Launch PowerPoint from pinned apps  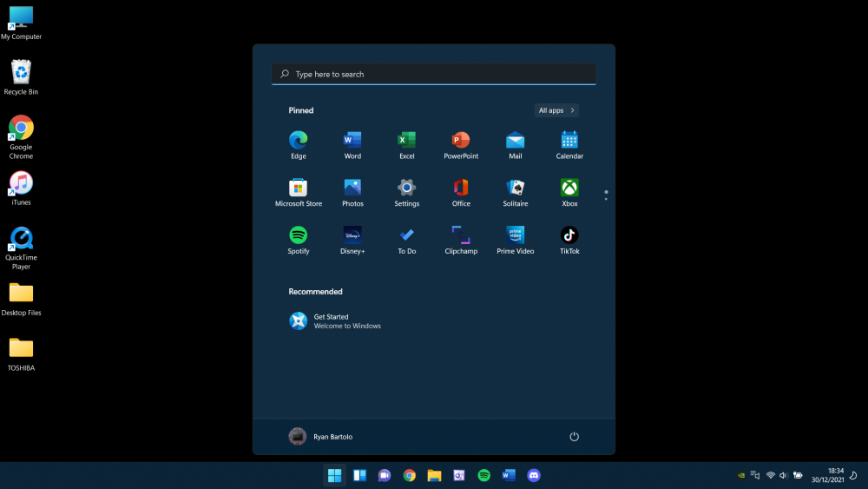pos(461,145)
